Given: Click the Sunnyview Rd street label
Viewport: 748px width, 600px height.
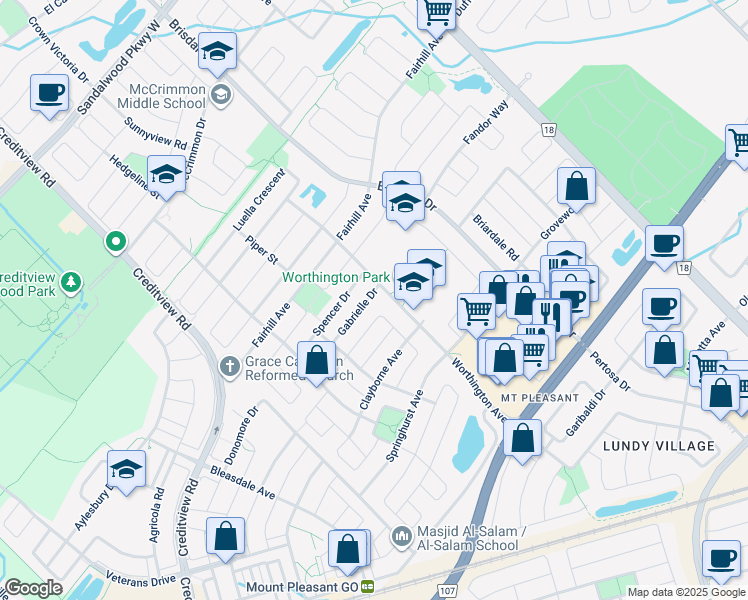Looking at the screenshot, I should coord(156,133).
